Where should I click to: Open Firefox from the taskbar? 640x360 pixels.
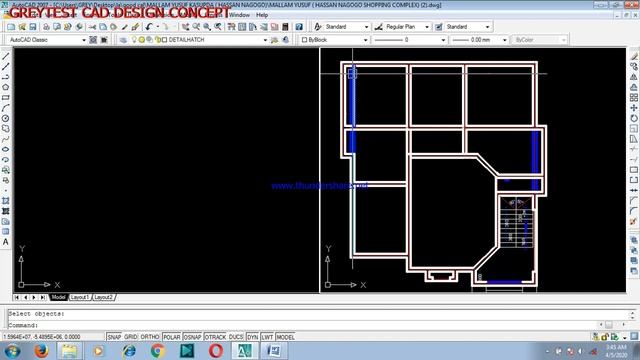click(41, 351)
